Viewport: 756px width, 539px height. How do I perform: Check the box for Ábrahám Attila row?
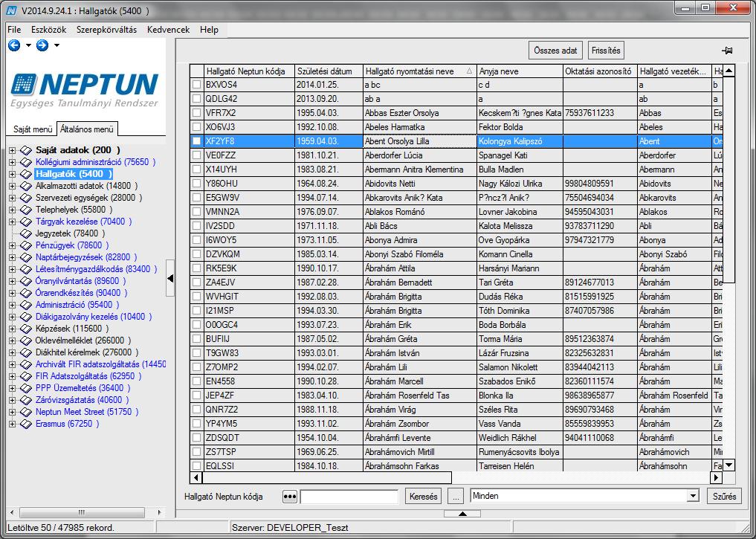click(x=197, y=268)
